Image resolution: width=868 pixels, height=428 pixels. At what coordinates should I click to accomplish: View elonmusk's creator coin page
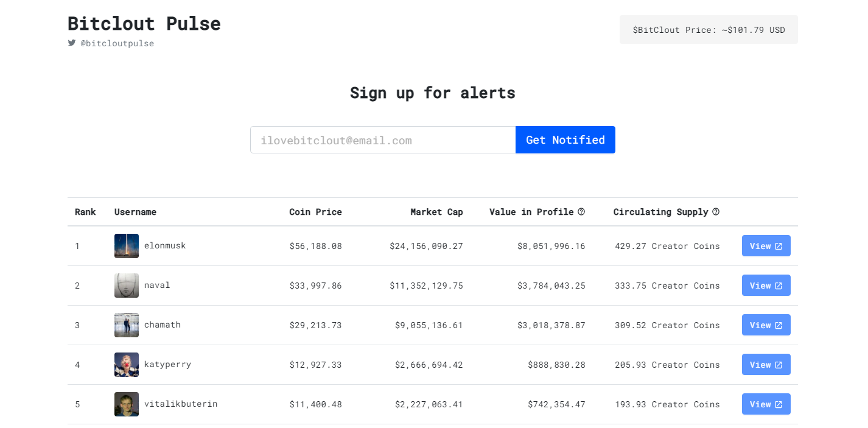[x=766, y=246]
